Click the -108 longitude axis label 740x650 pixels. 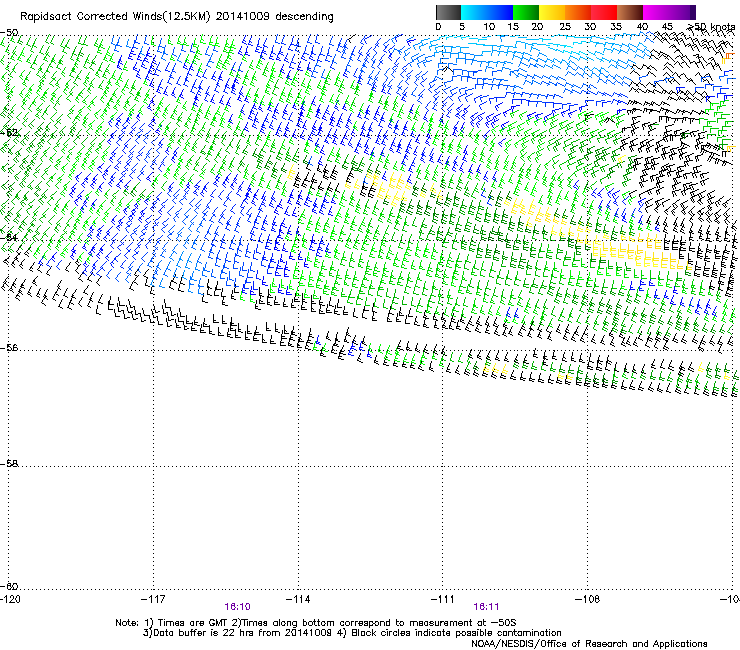pos(588,599)
